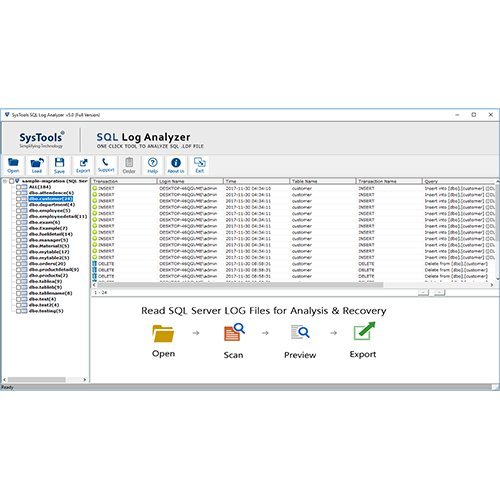This screenshot has height=500, width=500.
Task: Sort by the Login Name column header
Action: [x=190, y=181]
